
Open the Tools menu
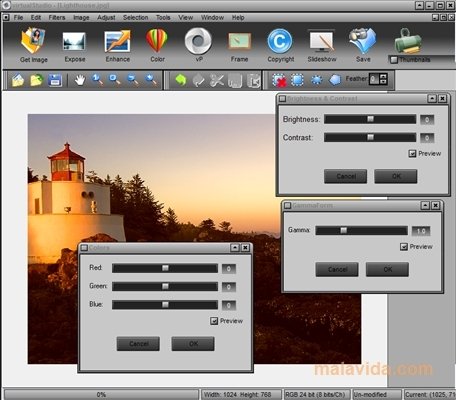[x=163, y=17]
